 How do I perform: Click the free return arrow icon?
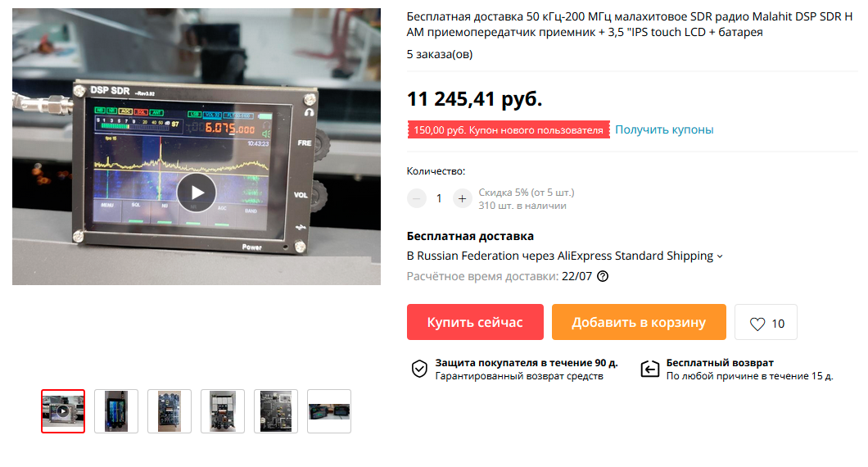click(x=650, y=369)
